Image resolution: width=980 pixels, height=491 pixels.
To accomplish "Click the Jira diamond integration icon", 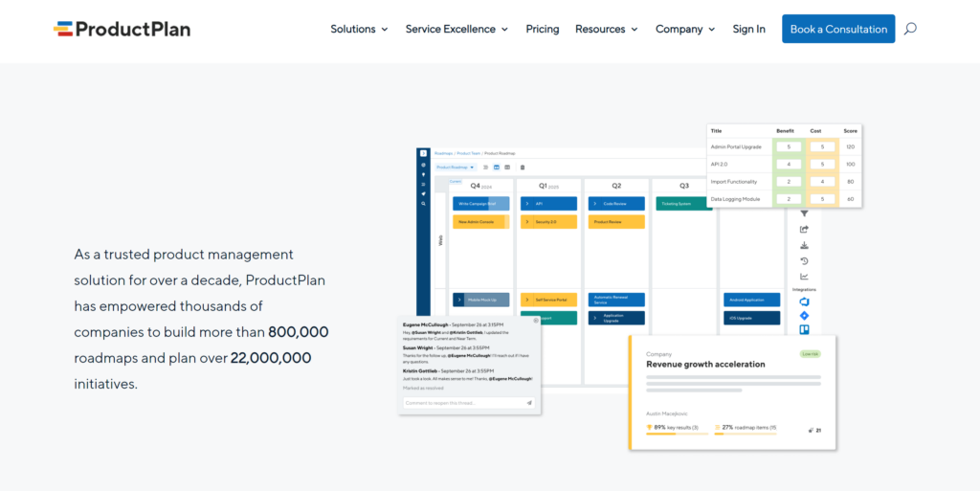I will point(804,316).
